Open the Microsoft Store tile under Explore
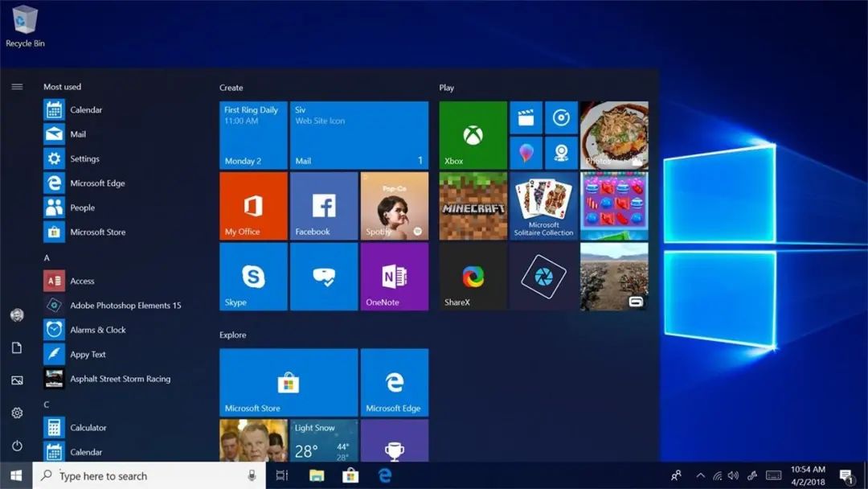 (x=287, y=382)
